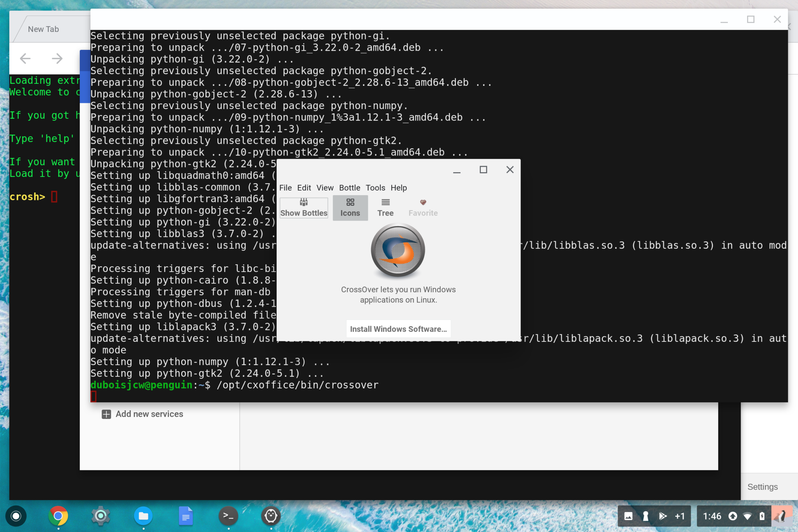Switch CrossOver to Icons view
The width and height of the screenshot is (798, 532).
pos(350,207)
